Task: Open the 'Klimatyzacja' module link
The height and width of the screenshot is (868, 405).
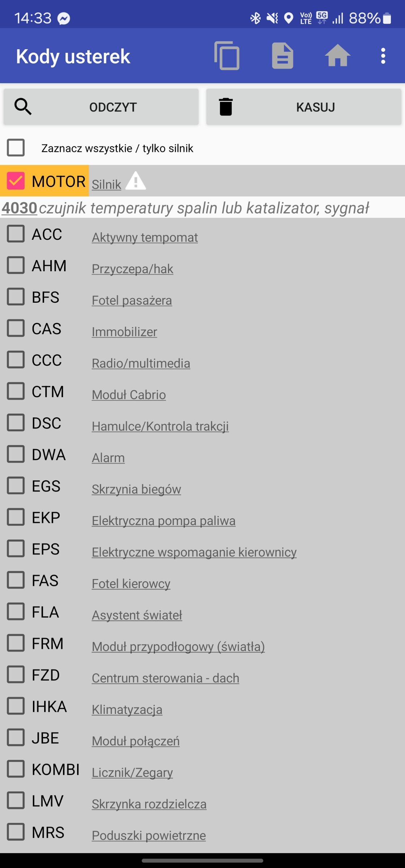Action: coord(127,710)
